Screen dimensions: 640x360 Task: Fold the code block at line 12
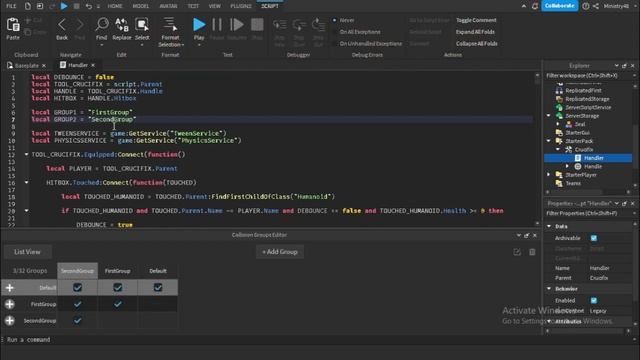pyautogui.click(x=27, y=154)
